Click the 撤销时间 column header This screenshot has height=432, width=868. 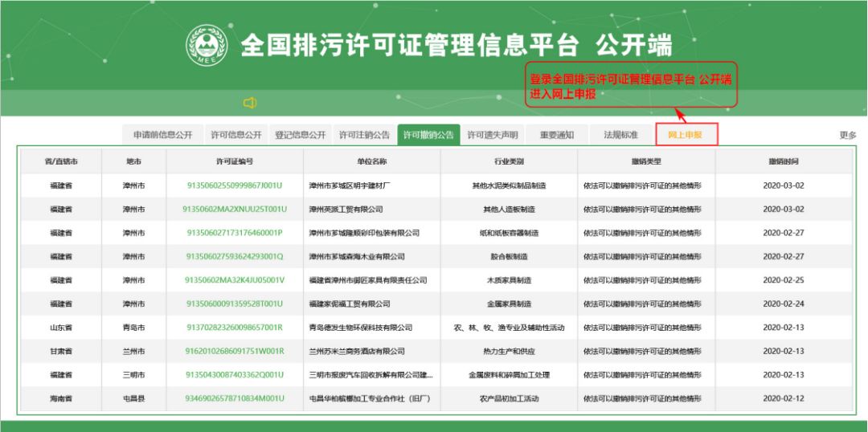click(x=783, y=161)
